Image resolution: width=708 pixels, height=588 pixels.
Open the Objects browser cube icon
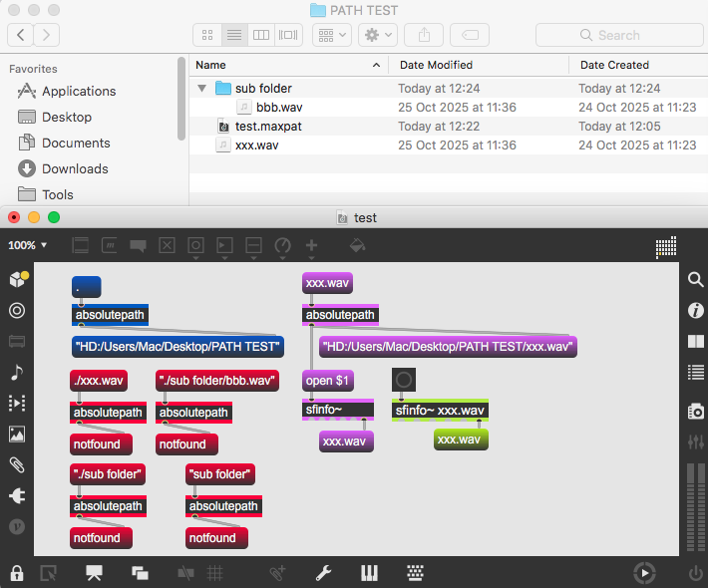point(17,280)
